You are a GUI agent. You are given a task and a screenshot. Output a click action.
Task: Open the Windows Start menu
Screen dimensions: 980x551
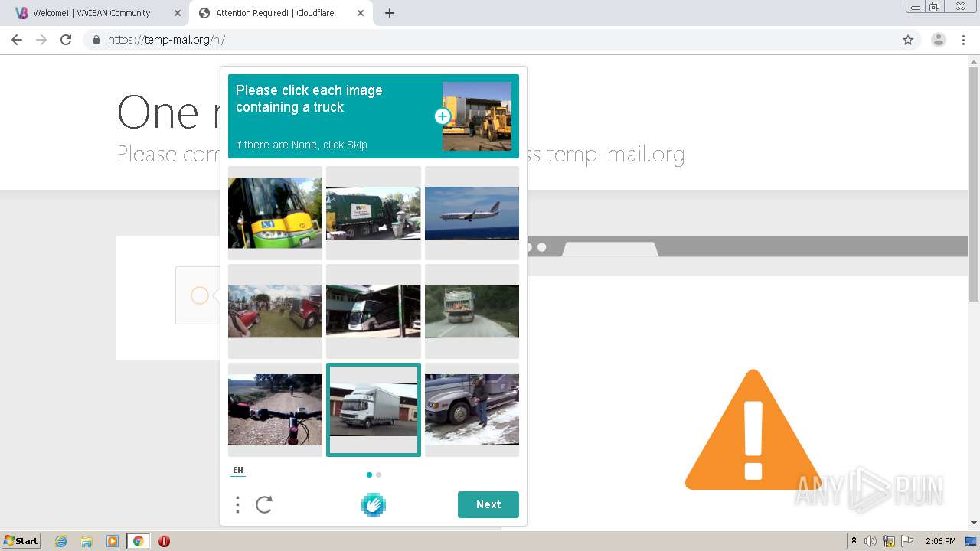click(21, 541)
